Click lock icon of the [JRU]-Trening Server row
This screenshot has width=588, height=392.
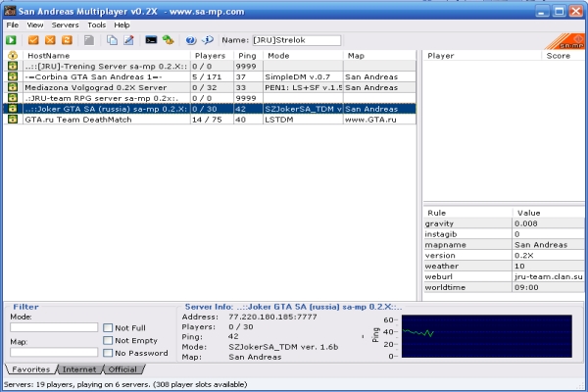click(13, 66)
